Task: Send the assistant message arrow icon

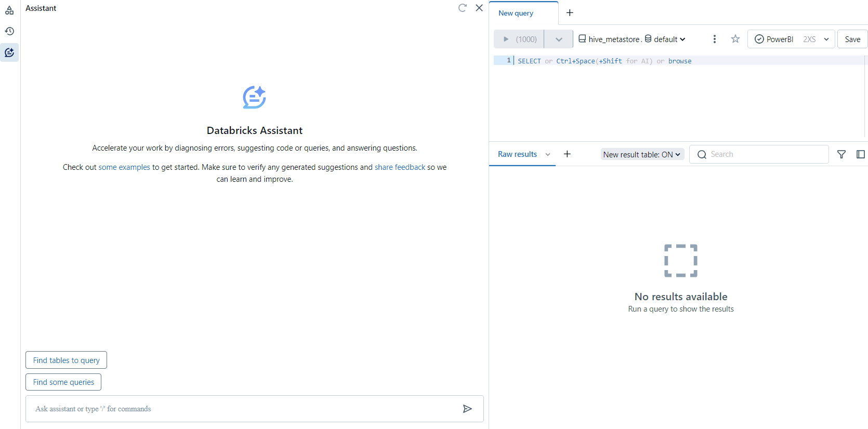Action: [467, 409]
